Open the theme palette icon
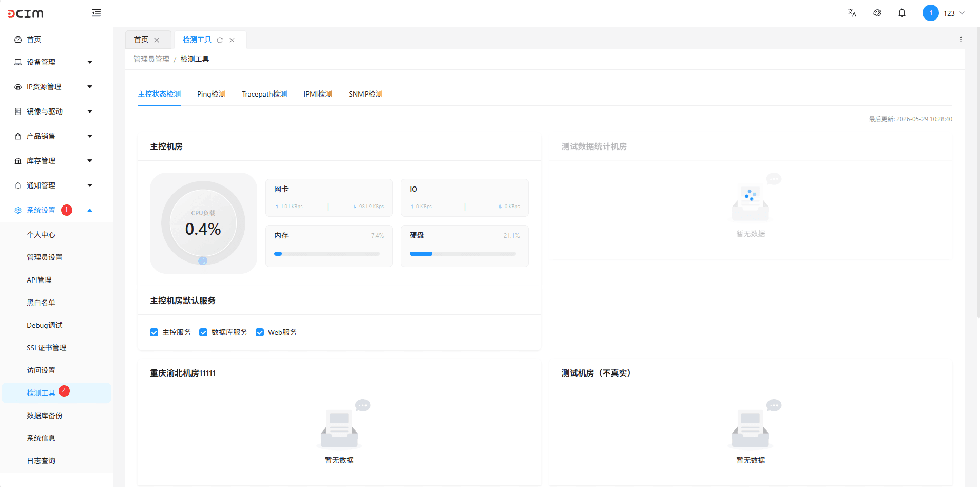The width and height of the screenshot is (980, 487). point(877,13)
